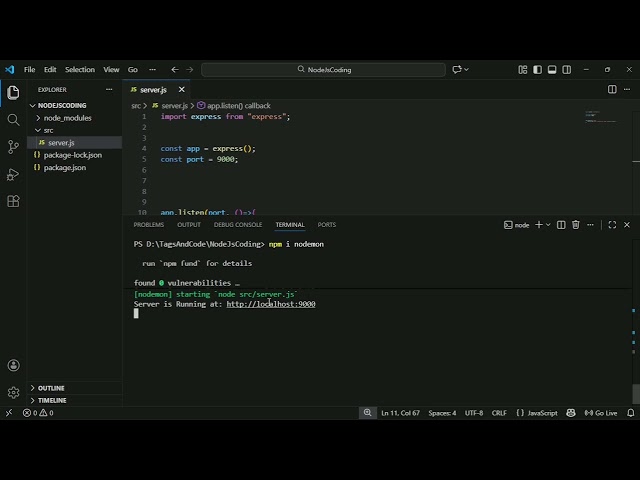Open the terminal launch profile dropdown arrow
Screen dimensions: 640x480
click(548, 225)
